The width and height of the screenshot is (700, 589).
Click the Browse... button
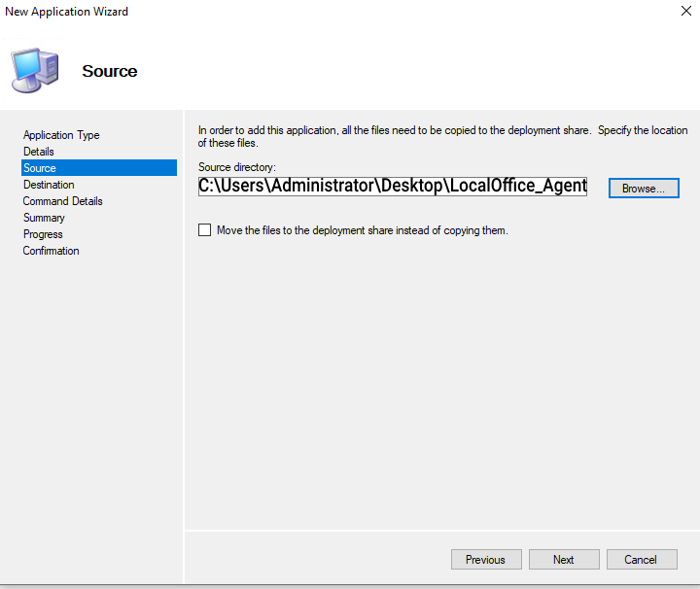(644, 189)
